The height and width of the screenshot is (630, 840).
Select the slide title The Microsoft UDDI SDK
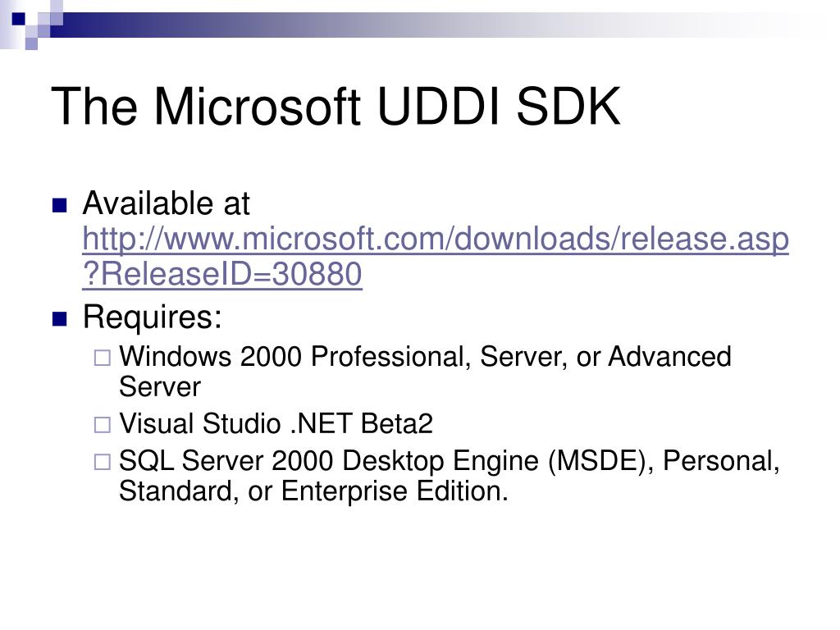tap(336, 107)
